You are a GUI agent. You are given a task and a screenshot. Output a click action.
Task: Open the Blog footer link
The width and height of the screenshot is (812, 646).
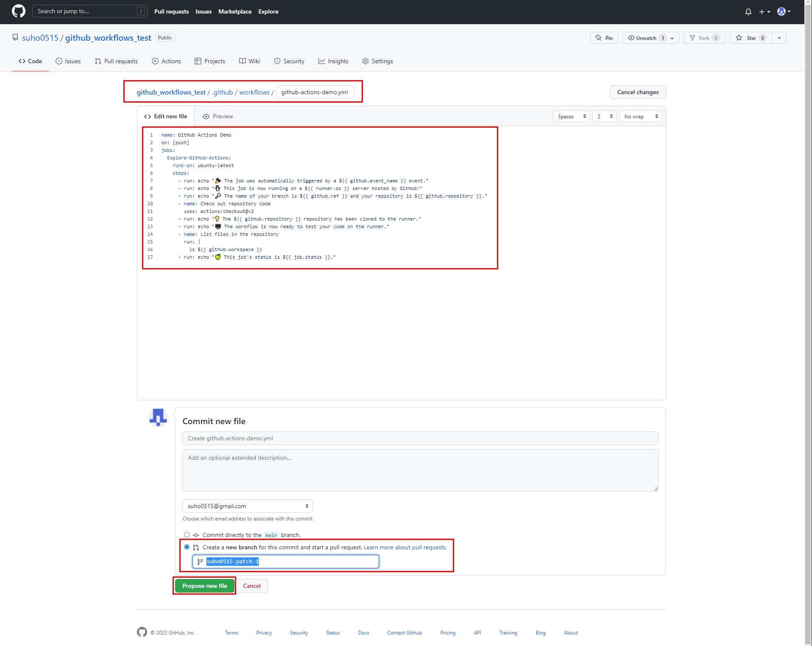pyautogui.click(x=540, y=632)
